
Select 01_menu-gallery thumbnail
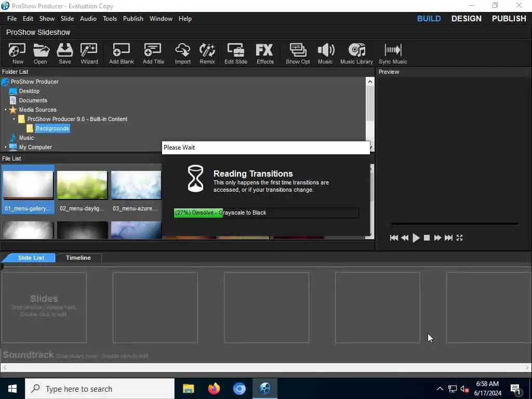pos(28,189)
